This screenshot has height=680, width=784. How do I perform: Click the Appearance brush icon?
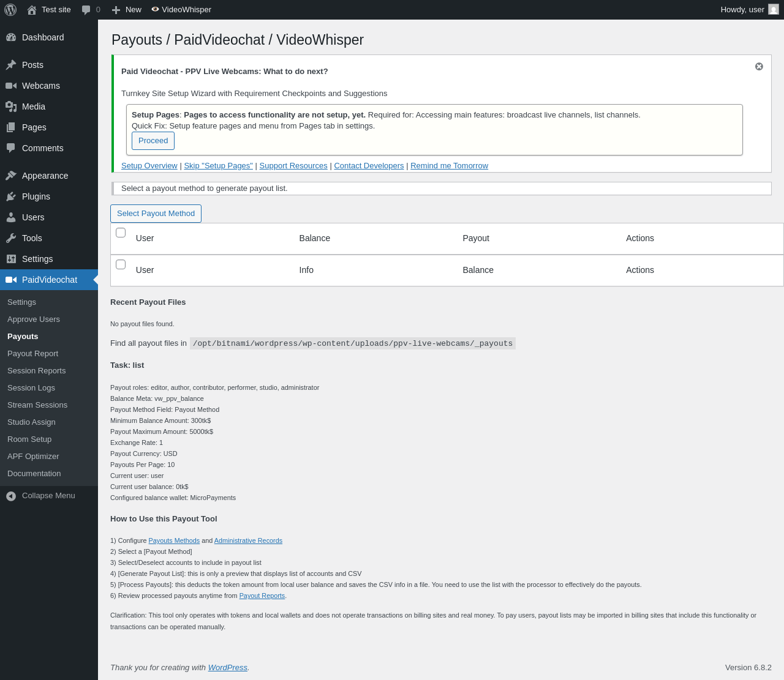11,176
